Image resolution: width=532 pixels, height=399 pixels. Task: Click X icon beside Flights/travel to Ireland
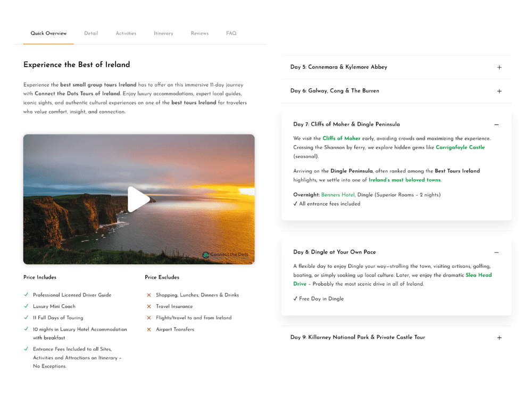pos(148,318)
